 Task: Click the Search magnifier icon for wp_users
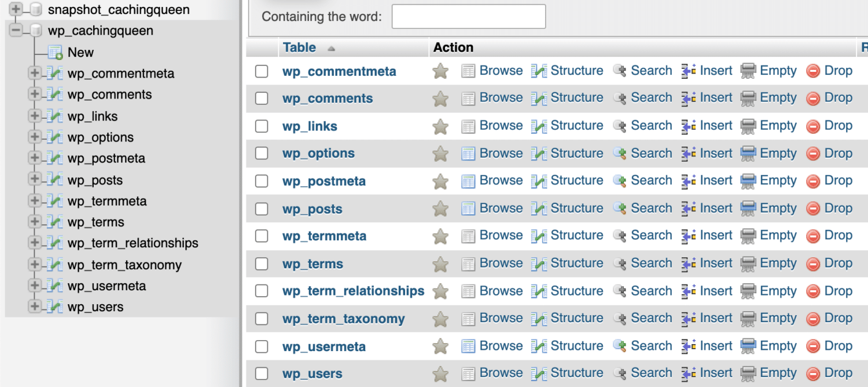[x=620, y=373]
